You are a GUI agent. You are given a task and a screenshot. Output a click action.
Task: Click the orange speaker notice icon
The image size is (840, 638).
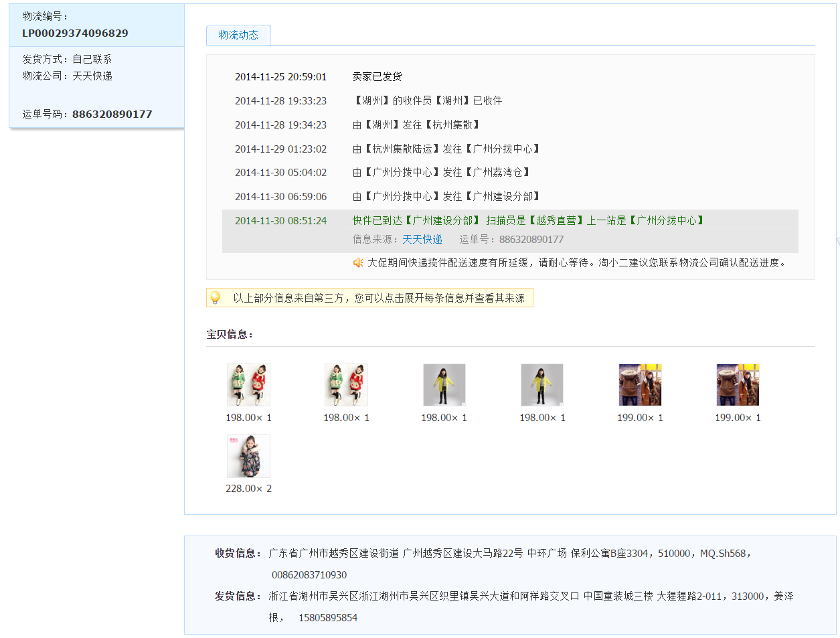pyautogui.click(x=358, y=262)
